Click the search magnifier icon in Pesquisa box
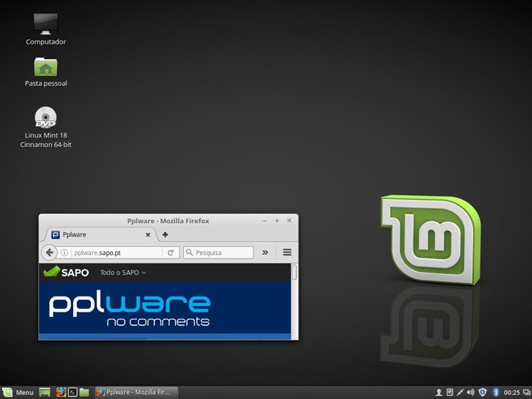Viewport: 532px width, 399px height. point(190,253)
